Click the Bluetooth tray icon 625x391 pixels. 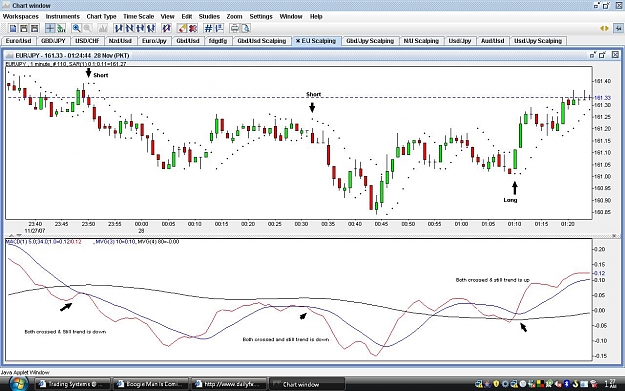tap(566, 384)
